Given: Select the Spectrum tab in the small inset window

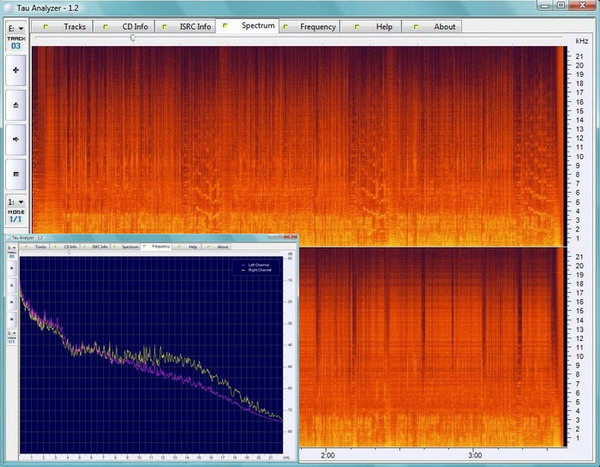Looking at the screenshot, I should (x=130, y=246).
